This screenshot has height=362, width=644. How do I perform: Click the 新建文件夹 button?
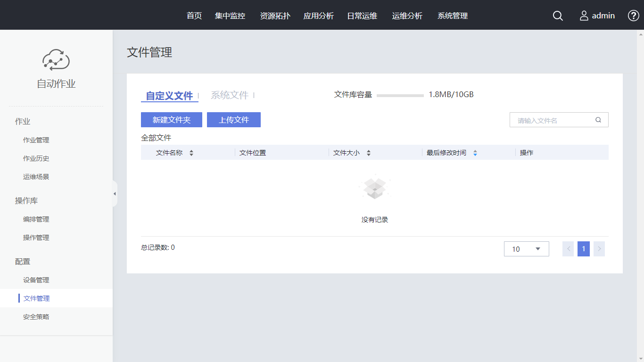point(172,120)
